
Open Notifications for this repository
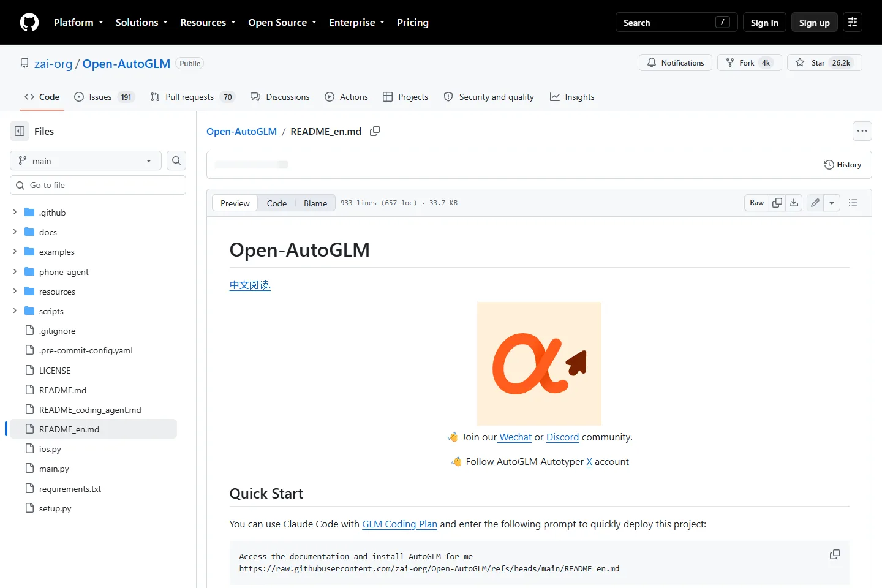pyautogui.click(x=676, y=62)
